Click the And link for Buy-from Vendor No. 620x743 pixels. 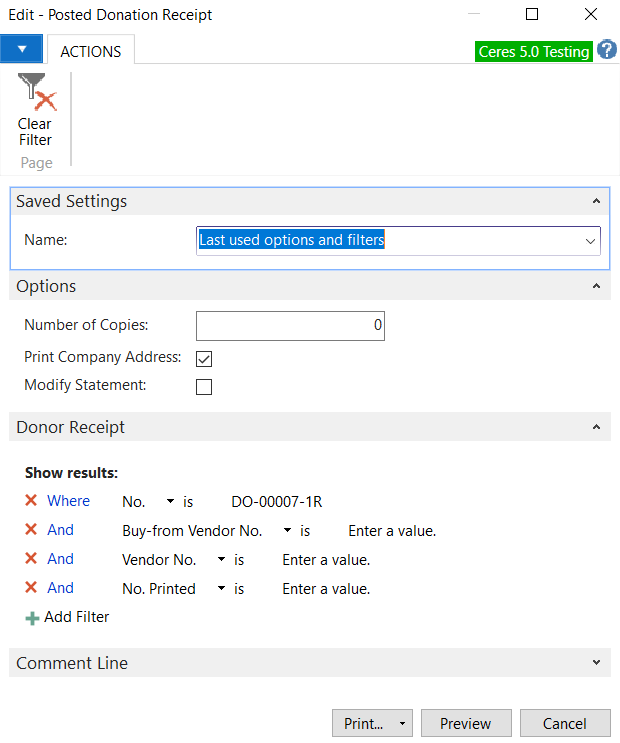[x=61, y=530]
